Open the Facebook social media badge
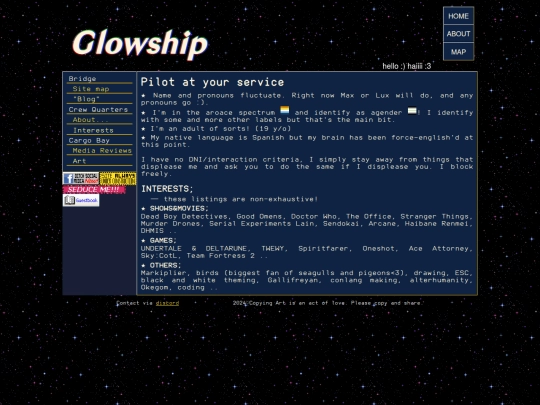Viewport: 540px width, 405px height. point(81,178)
